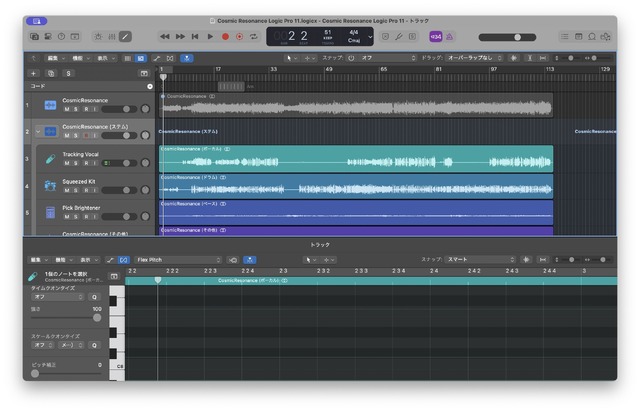Viewport: 640px width, 411px height.
Task: Open LCD display mode chevron
Action: point(370,37)
